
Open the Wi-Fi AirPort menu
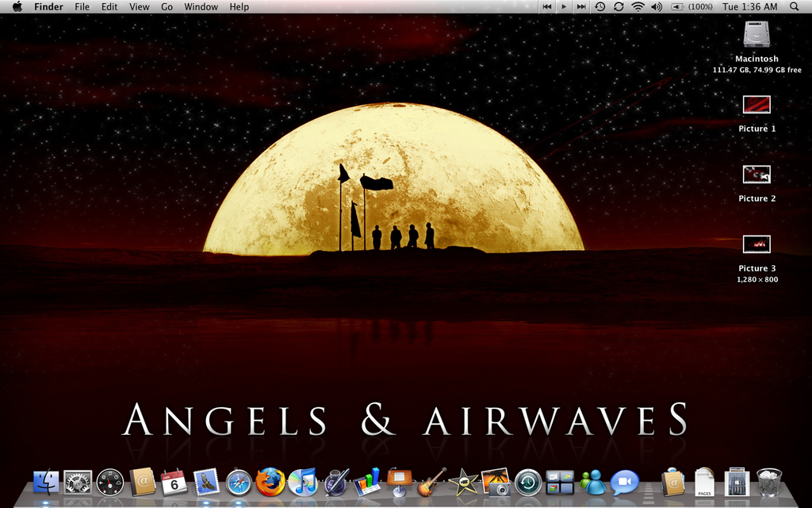point(638,6)
